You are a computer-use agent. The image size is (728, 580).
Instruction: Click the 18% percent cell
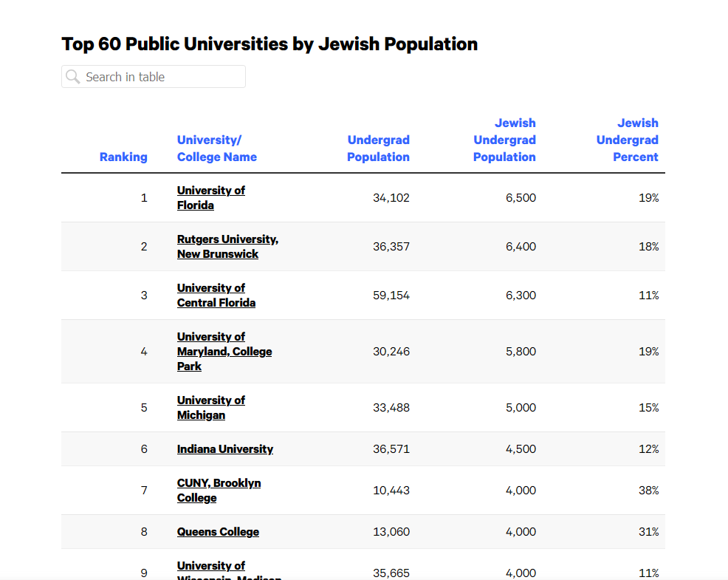(648, 247)
